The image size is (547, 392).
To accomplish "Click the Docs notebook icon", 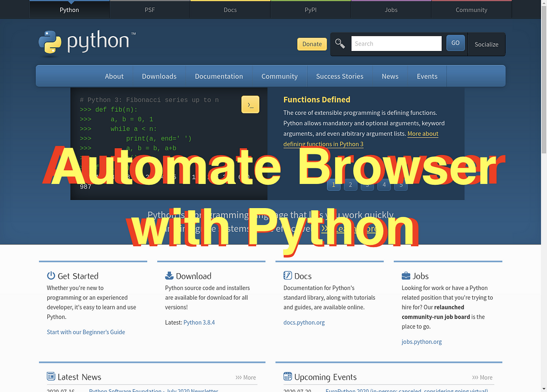I will coord(288,275).
